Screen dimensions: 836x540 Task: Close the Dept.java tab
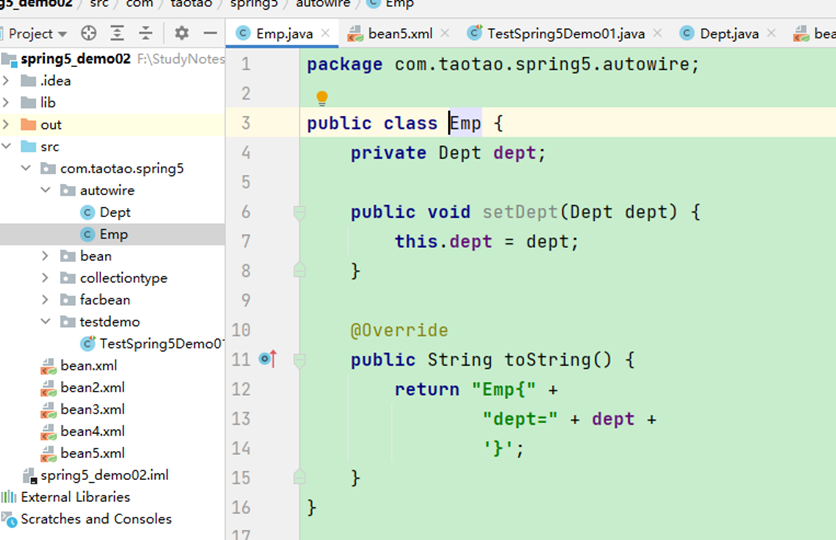coord(771,34)
